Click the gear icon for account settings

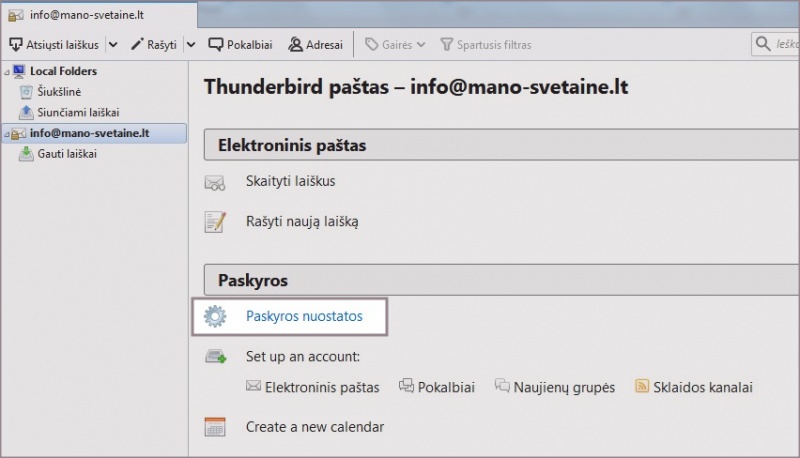[x=215, y=316]
